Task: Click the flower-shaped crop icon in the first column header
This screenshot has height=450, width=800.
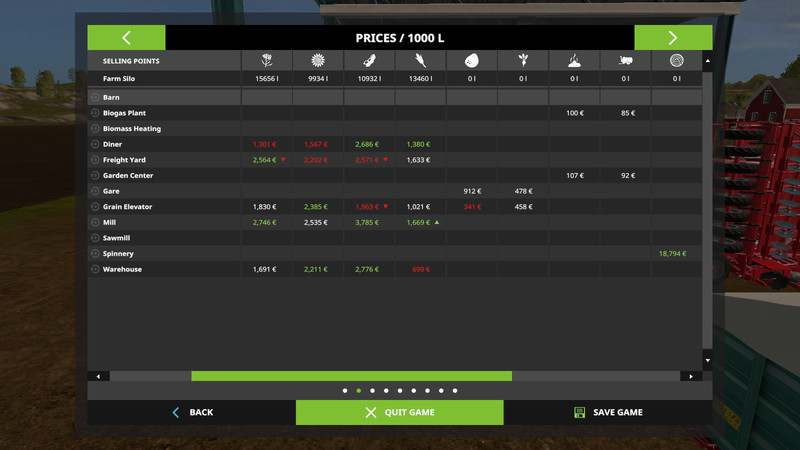Action: (x=266, y=61)
